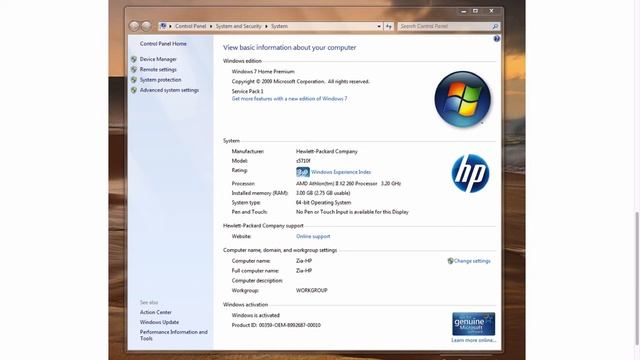Click the shield icon beside Remote settings
The width and height of the screenshot is (640, 360).
tap(134, 69)
